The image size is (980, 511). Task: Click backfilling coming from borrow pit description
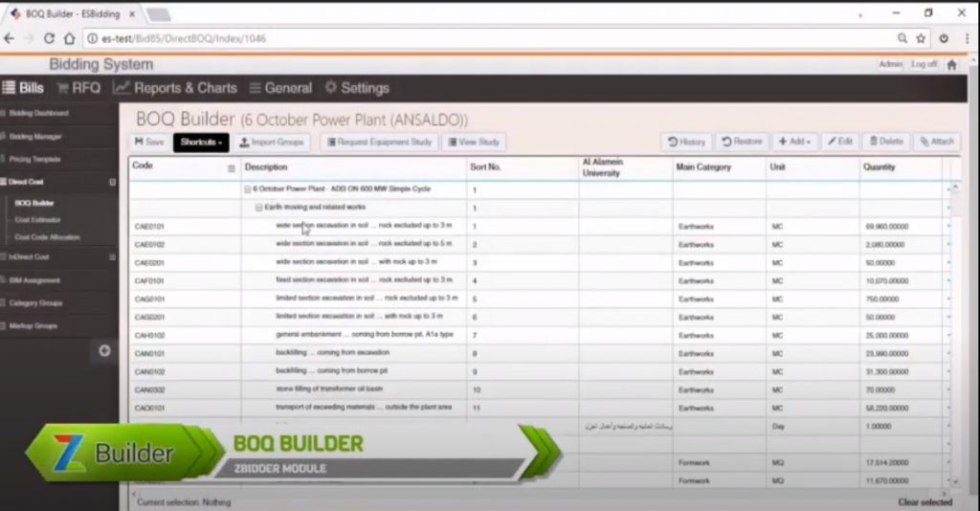tap(332, 370)
